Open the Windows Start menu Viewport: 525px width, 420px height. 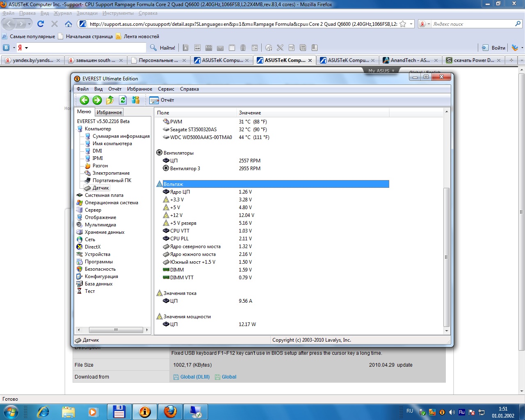click(10, 411)
